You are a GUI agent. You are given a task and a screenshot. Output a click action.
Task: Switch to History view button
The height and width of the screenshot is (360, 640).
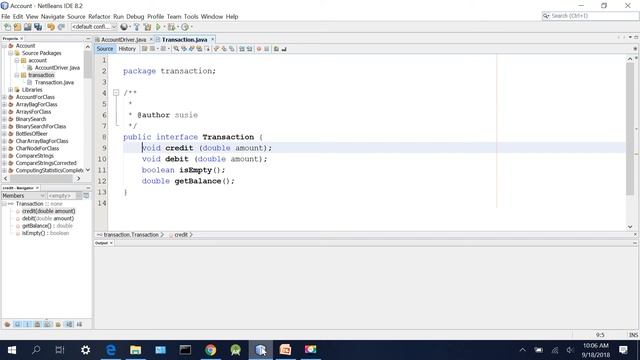[127, 49]
